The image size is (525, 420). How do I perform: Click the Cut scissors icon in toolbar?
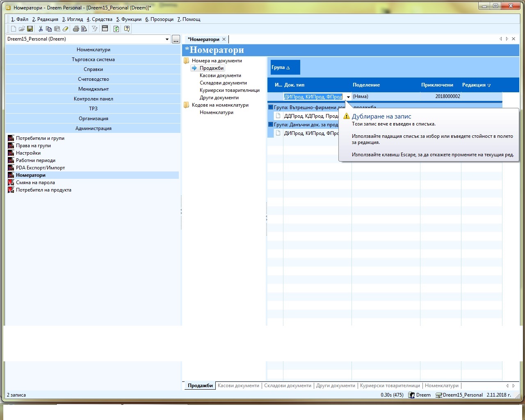pos(41,29)
